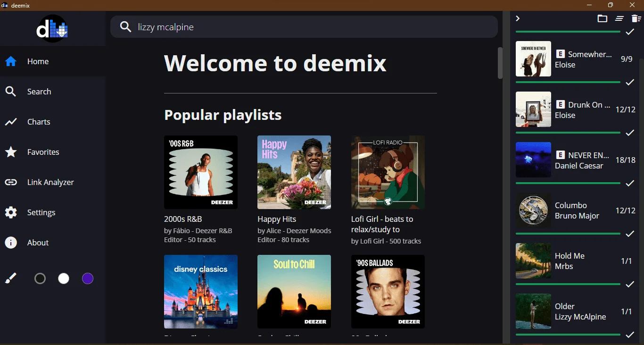Click the Lizzy McAlpine artist text
This screenshot has height=345, width=644.
pyautogui.click(x=580, y=317)
